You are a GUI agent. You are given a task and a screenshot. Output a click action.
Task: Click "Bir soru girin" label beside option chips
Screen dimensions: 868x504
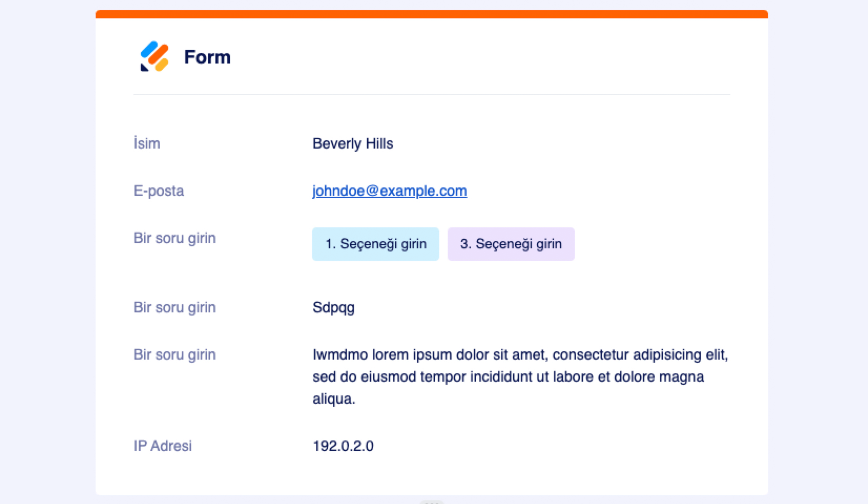(174, 238)
